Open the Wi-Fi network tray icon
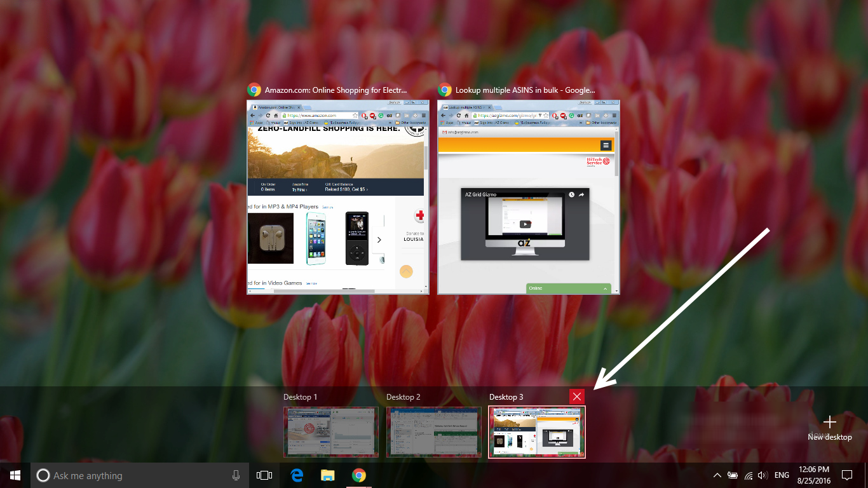Screen dimensions: 868x488 (x=748, y=475)
